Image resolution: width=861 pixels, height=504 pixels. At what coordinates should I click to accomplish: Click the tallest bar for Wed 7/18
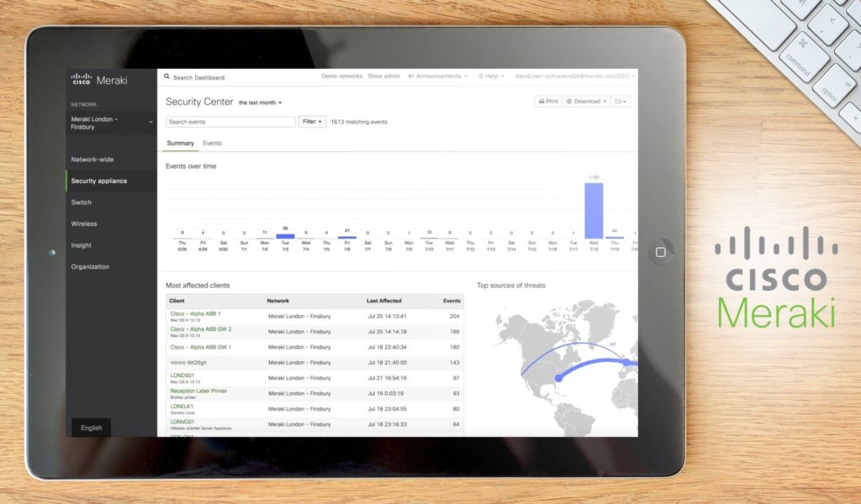pos(594,210)
